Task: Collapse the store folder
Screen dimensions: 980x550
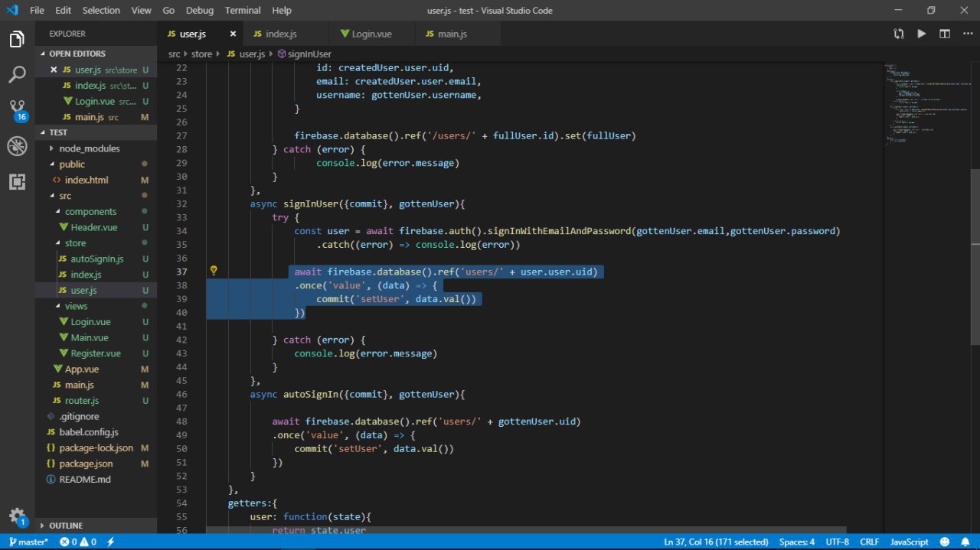Action: (75, 242)
